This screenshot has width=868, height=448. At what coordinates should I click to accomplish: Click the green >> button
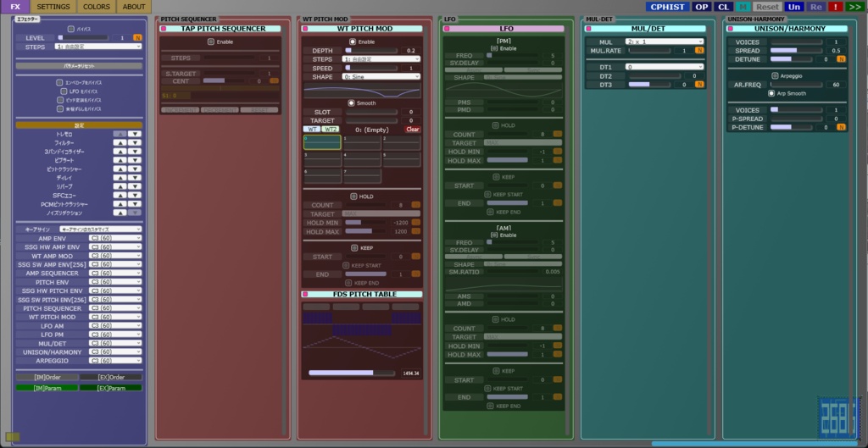pos(854,7)
